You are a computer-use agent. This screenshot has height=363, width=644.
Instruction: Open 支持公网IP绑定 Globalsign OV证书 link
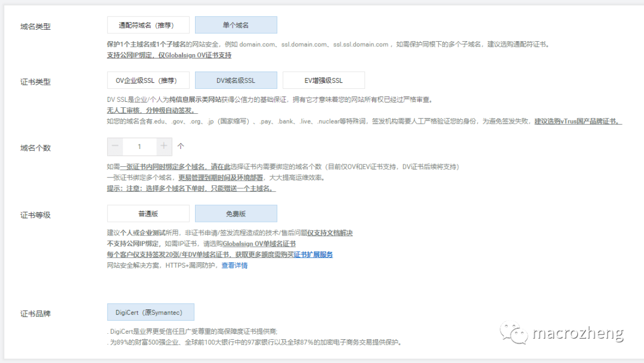[x=169, y=55]
